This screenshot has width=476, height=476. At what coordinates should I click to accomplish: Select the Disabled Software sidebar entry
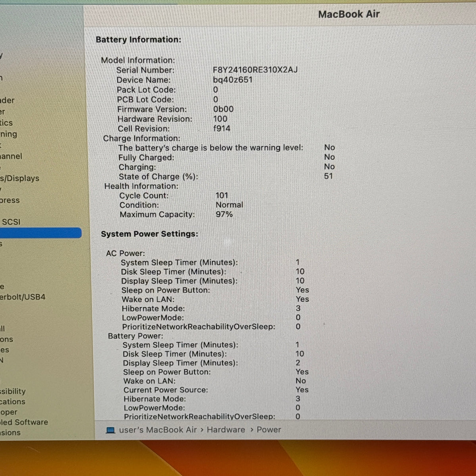24,422
